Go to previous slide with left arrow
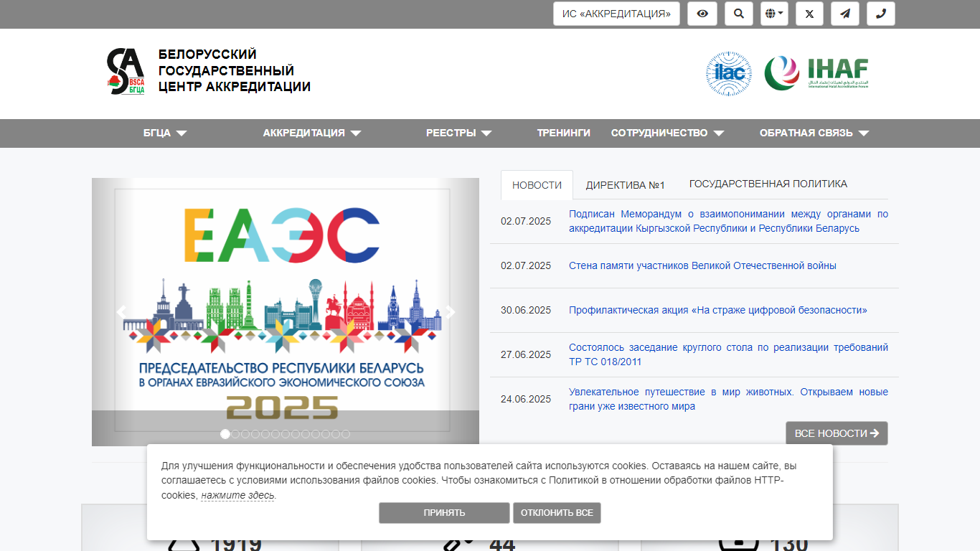The image size is (980, 551). pos(121,311)
